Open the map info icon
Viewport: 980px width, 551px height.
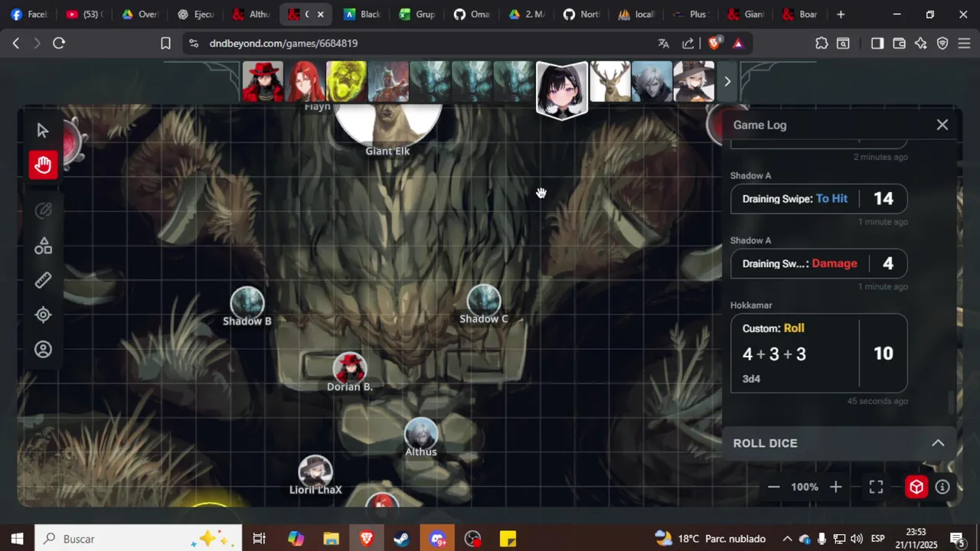tap(942, 487)
